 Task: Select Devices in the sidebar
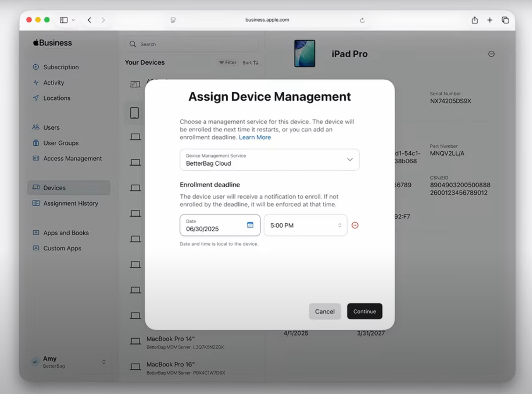pyautogui.click(x=69, y=188)
